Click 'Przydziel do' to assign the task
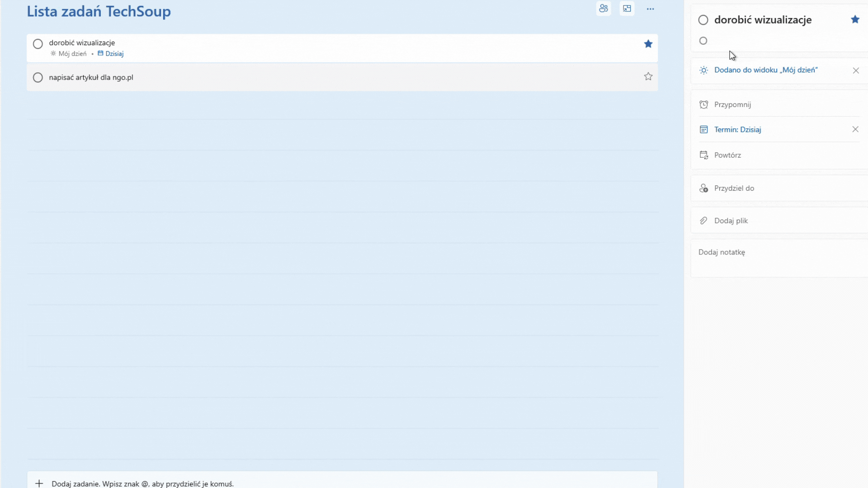This screenshot has width=868, height=488. [x=734, y=188]
